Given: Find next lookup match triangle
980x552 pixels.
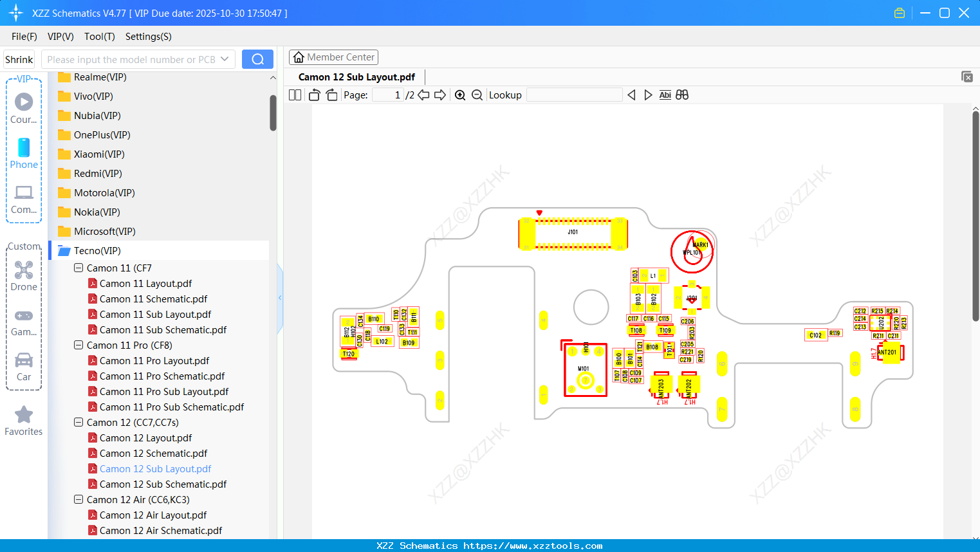Looking at the screenshot, I should [648, 95].
